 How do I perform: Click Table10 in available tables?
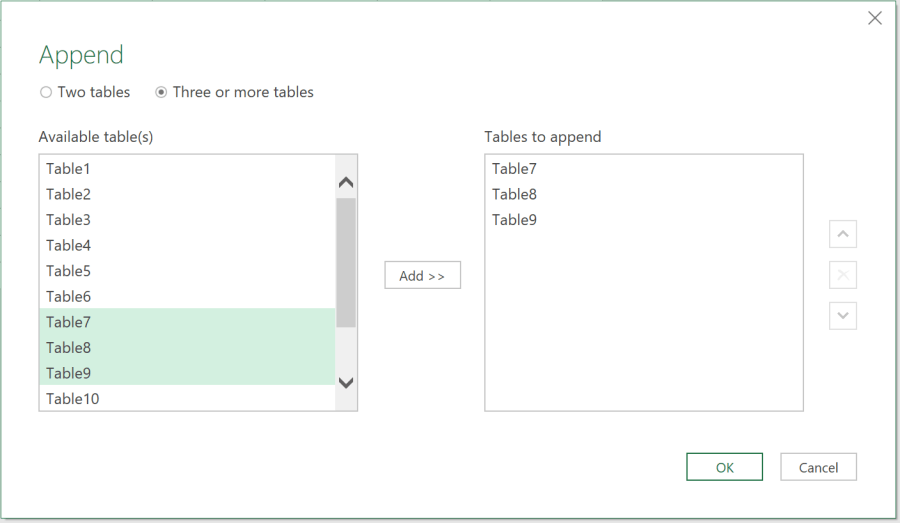point(73,399)
